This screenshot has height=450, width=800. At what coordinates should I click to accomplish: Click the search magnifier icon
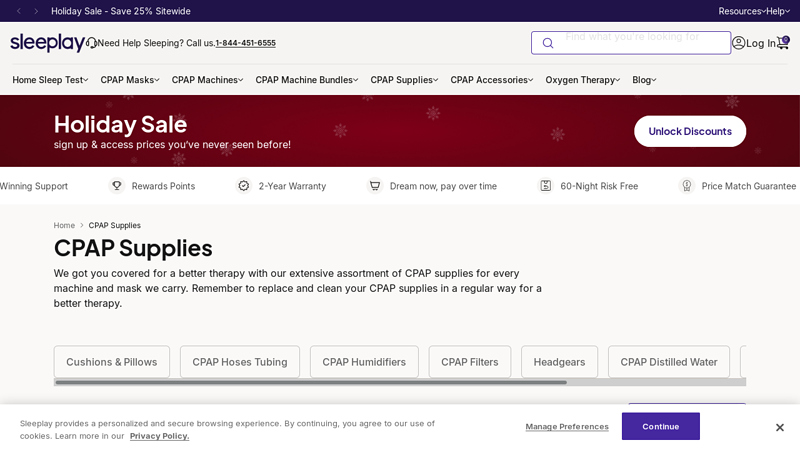click(548, 43)
